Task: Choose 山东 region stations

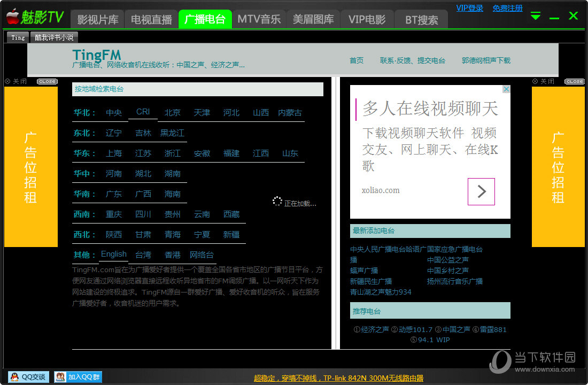Action: pyautogui.click(x=290, y=153)
